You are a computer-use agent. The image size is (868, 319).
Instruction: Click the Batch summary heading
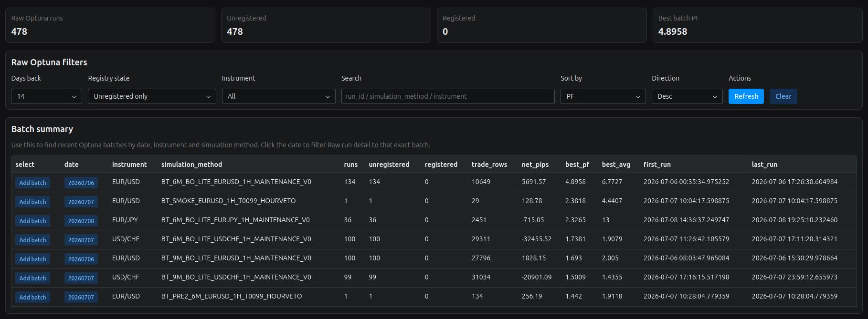tap(42, 129)
